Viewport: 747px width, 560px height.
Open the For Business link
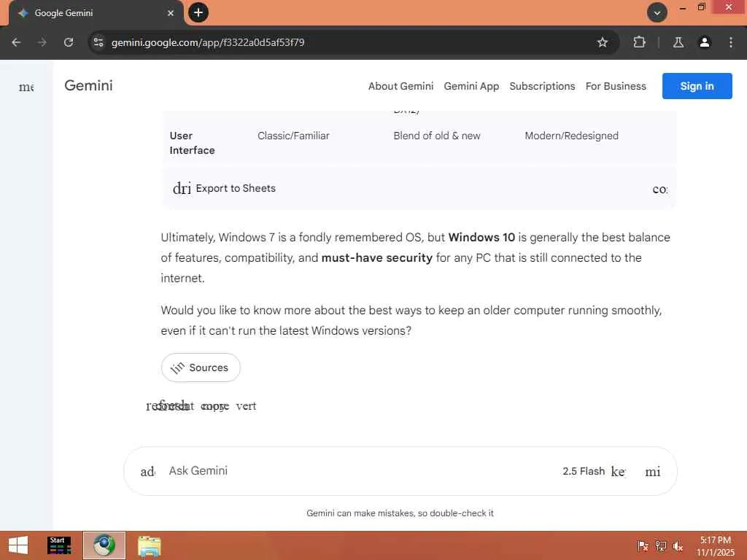pos(616,86)
